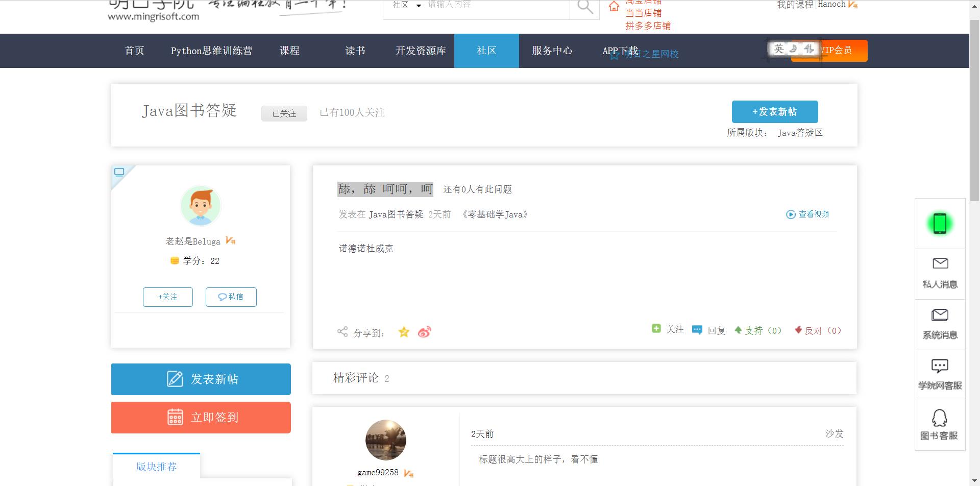Click the search magnifier icon
This screenshot has width=980, height=486.
585,7
